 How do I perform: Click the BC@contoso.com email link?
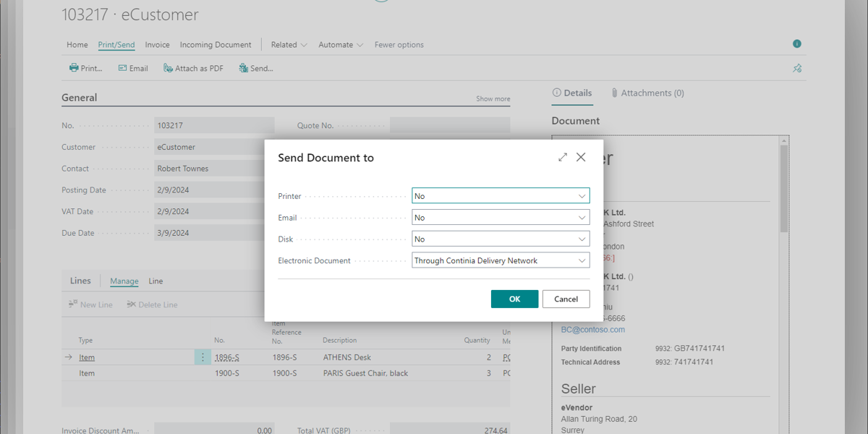pyautogui.click(x=592, y=330)
